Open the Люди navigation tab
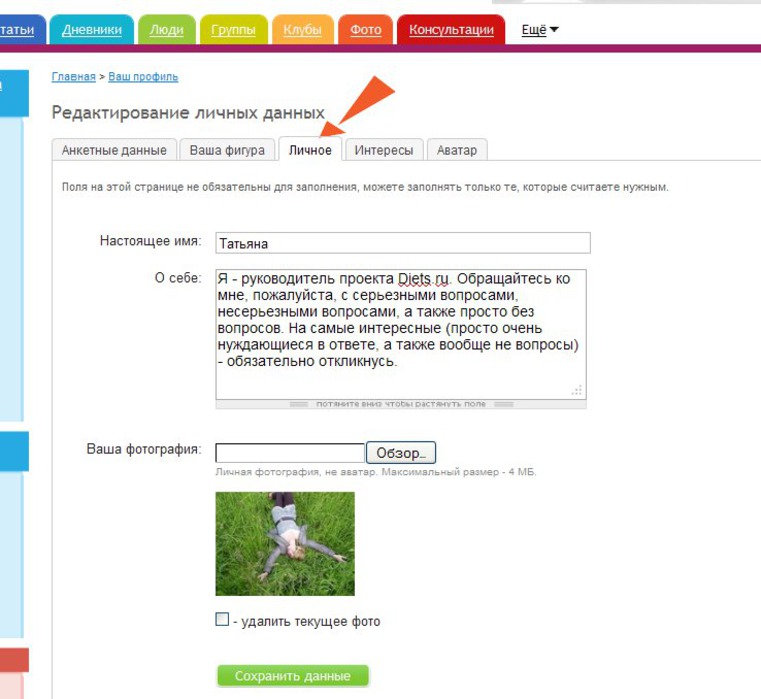Viewport: 761px width, 699px height. [x=166, y=30]
